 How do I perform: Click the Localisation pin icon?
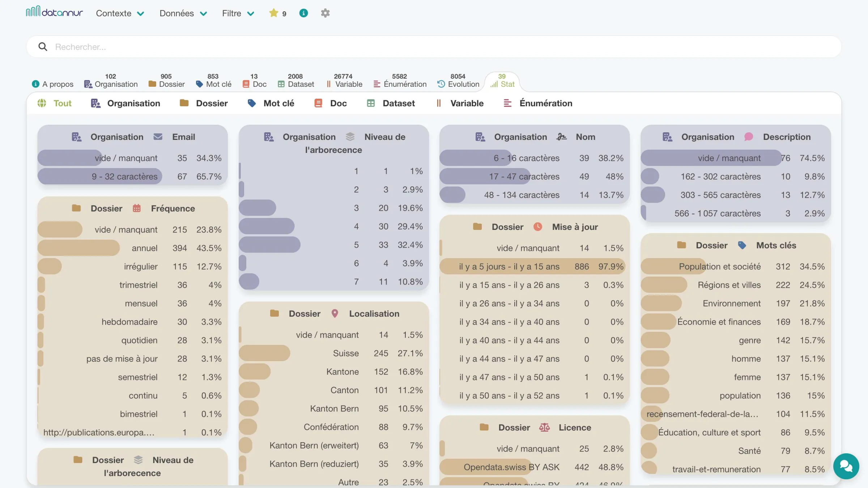click(x=335, y=313)
